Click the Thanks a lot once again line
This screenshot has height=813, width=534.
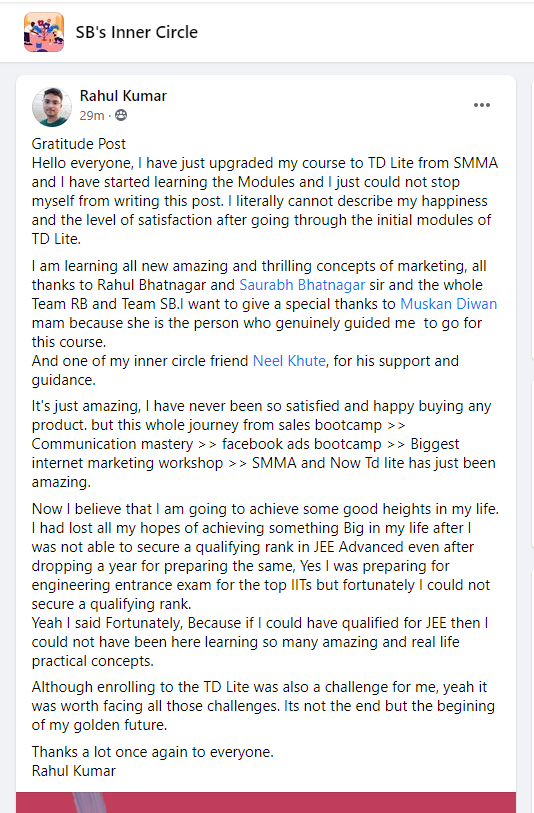[152, 752]
